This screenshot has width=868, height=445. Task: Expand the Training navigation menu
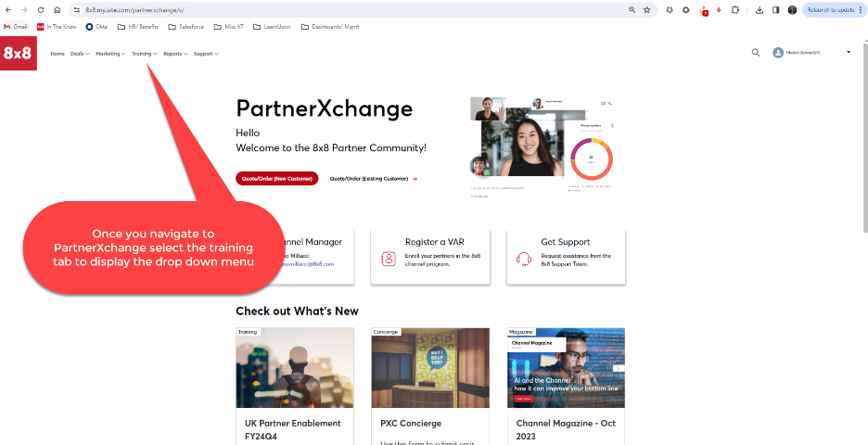click(x=145, y=54)
